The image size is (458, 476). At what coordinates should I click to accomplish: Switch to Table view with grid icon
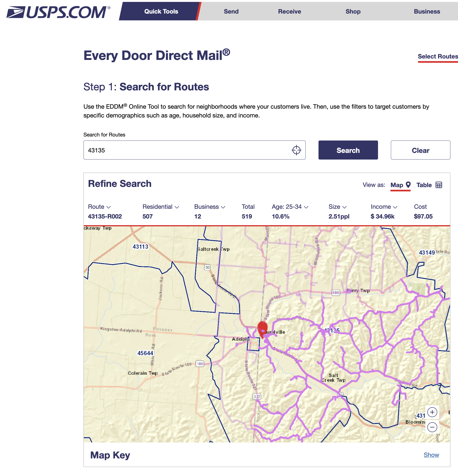pyautogui.click(x=429, y=185)
